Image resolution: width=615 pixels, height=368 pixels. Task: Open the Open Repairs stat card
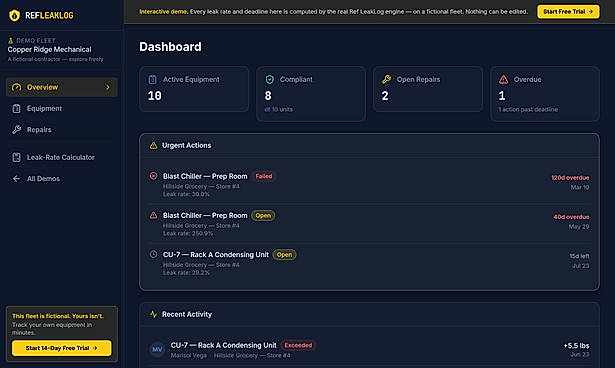tap(428, 89)
